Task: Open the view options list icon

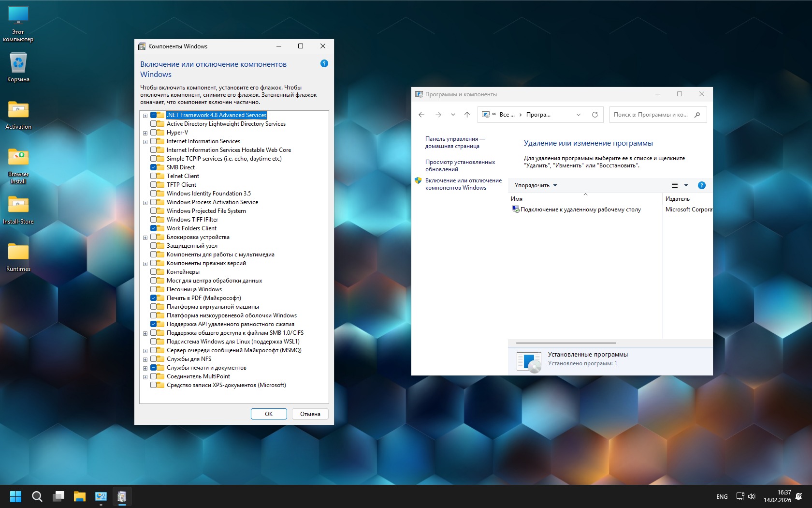Action: [x=675, y=185]
